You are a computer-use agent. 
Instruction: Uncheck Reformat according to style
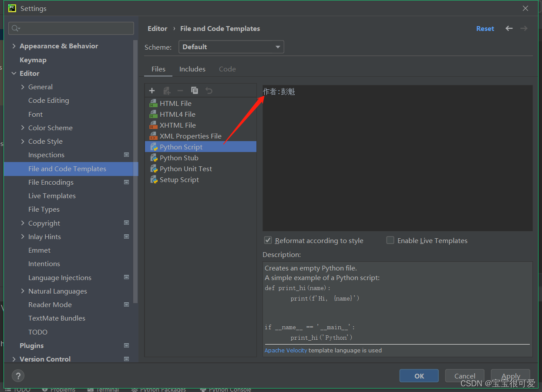pyautogui.click(x=269, y=240)
